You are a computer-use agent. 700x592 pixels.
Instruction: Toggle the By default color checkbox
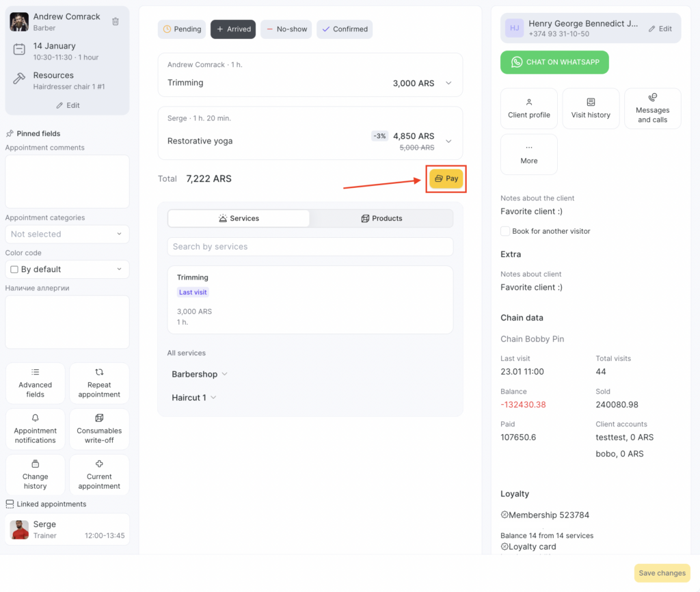pyautogui.click(x=14, y=269)
